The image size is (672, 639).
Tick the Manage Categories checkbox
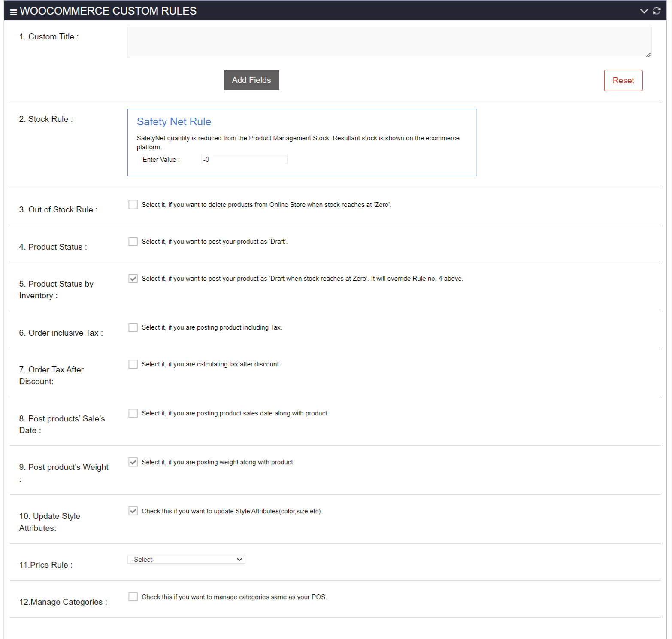[x=133, y=597]
